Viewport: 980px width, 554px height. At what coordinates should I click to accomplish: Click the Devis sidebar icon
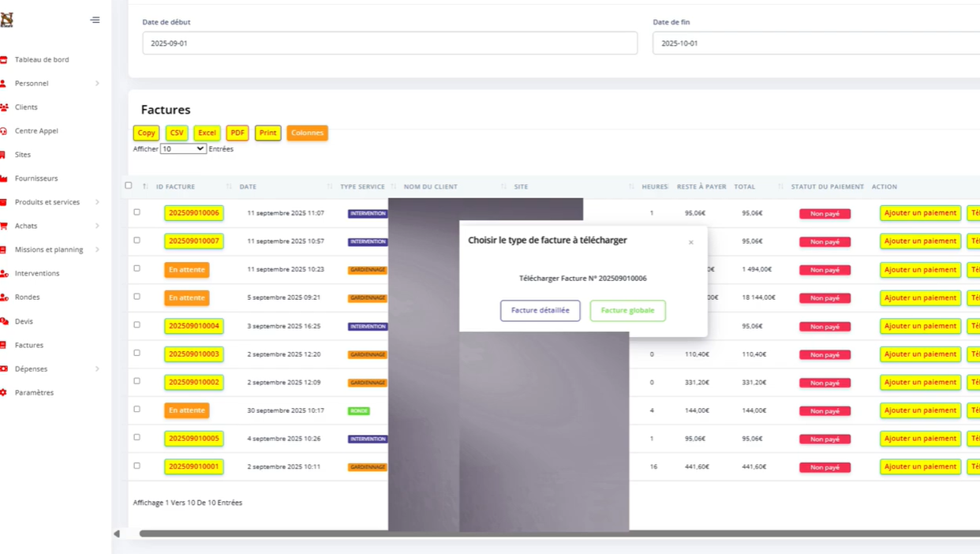pos(4,321)
